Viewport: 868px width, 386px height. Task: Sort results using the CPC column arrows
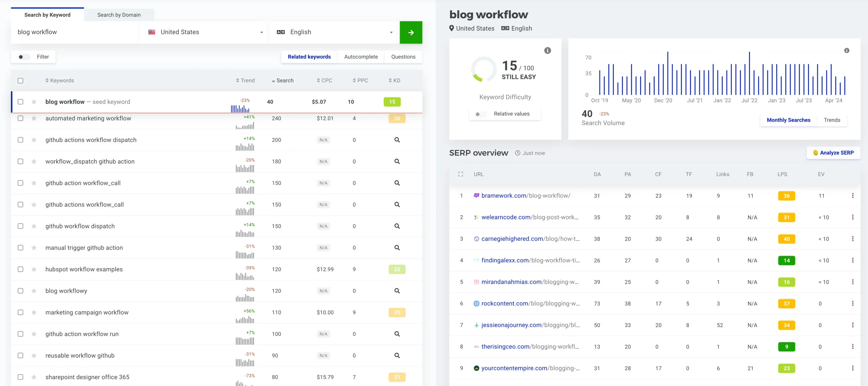pyautogui.click(x=319, y=80)
